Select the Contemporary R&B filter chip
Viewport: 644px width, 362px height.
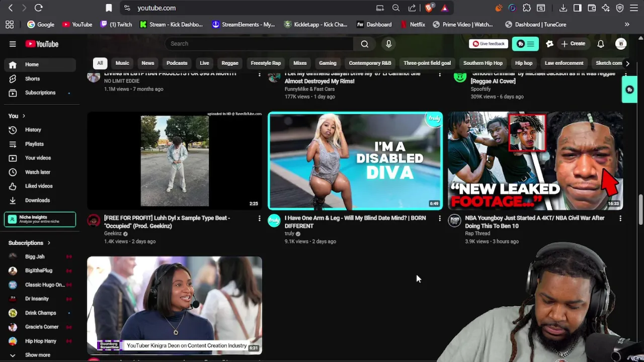point(370,63)
